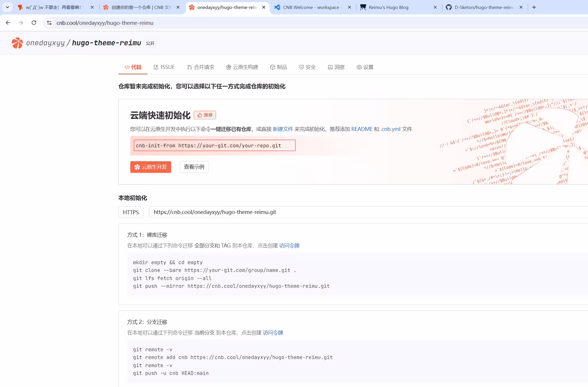Follow 访问令牌 link under 方式 2 分支迁移
The width and height of the screenshot is (588, 387).
tap(273, 333)
